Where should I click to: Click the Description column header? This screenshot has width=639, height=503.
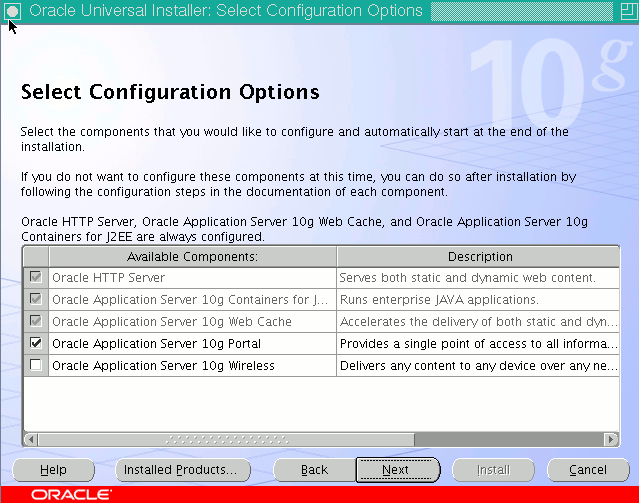click(x=478, y=257)
